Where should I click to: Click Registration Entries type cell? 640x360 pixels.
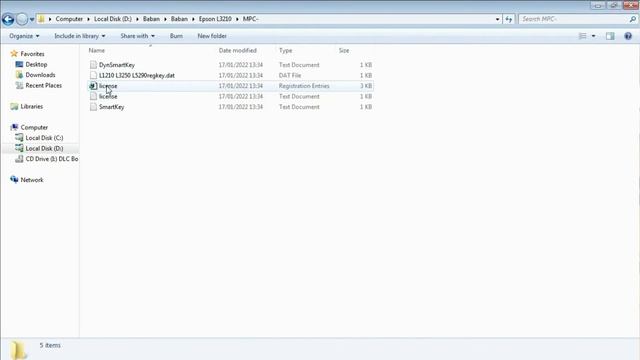tap(304, 86)
